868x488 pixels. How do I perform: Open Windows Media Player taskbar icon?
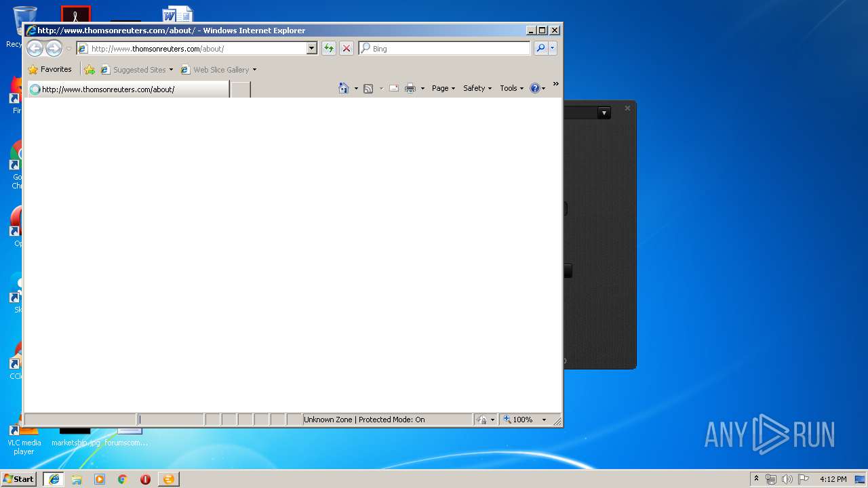pyautogui.click(x=100, y=479)
